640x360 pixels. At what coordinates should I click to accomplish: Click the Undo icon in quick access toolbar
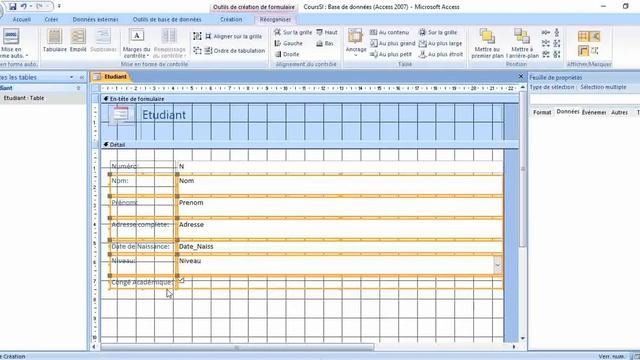click(x=24, y=7)
